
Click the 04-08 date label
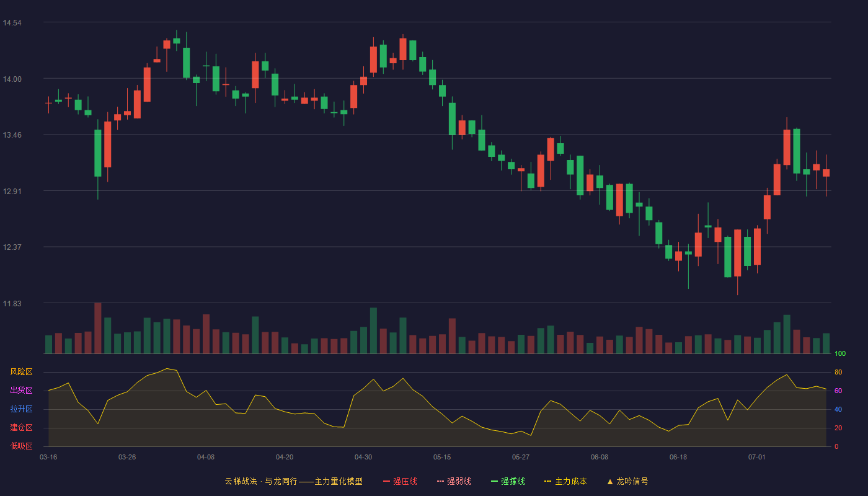206,457
